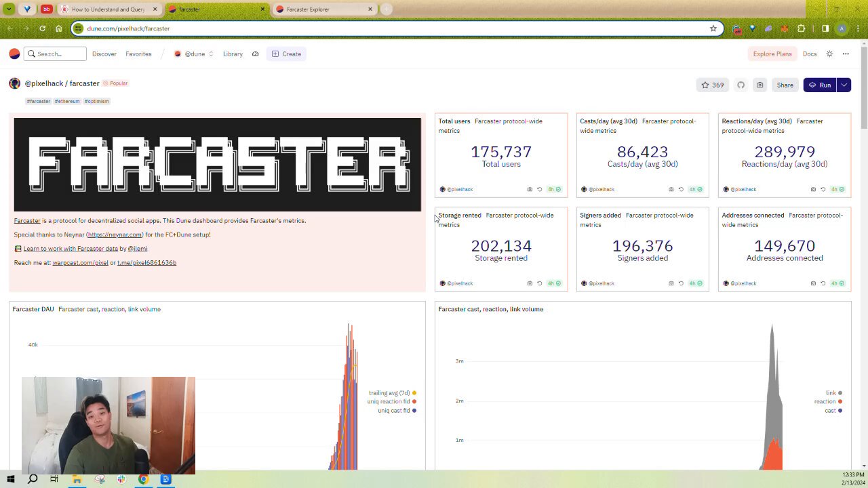Click refresh icon on Casts/day card
This screenshot has height=488, width=868.
tap(682, 189)
